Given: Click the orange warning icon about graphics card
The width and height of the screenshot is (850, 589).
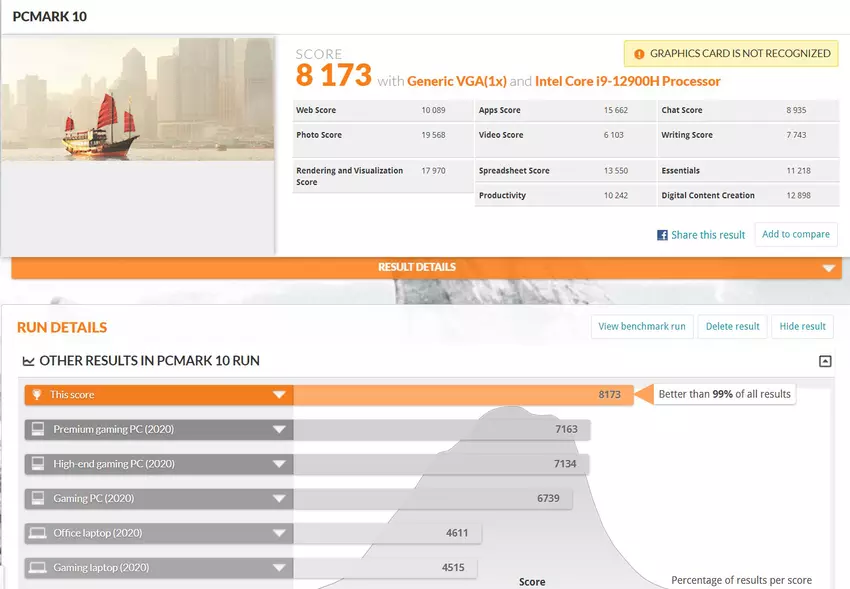Looking at the screenshot, I should [638, 54].
